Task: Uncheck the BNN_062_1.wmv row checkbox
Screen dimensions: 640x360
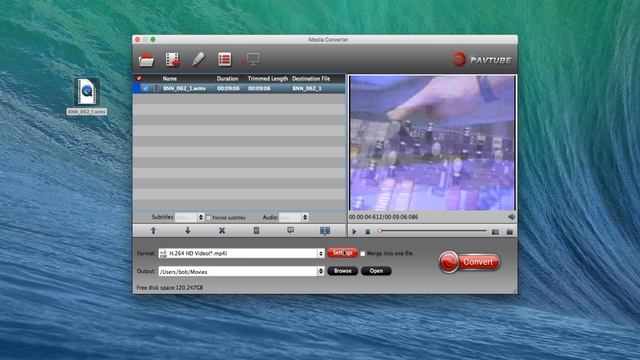Action: coord(145,88)
